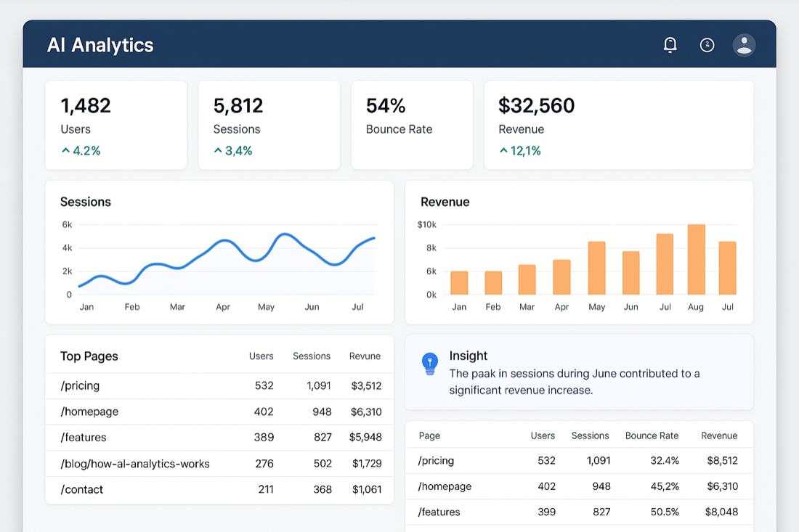Image resolution: width=799 pixels, height=532 pixels.
Task: Sort by Revune column in Top Pages
Action: (x=365, y=356)
